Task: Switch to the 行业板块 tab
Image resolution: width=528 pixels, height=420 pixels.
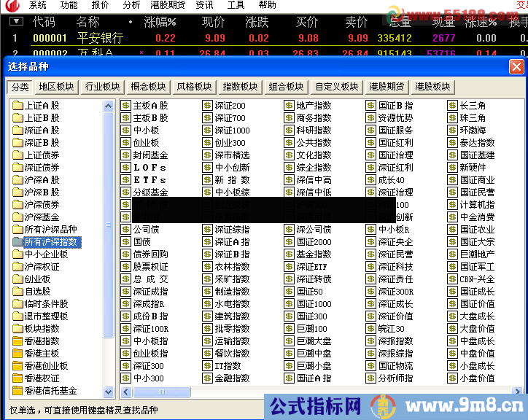Action: [x=102, y=87]
